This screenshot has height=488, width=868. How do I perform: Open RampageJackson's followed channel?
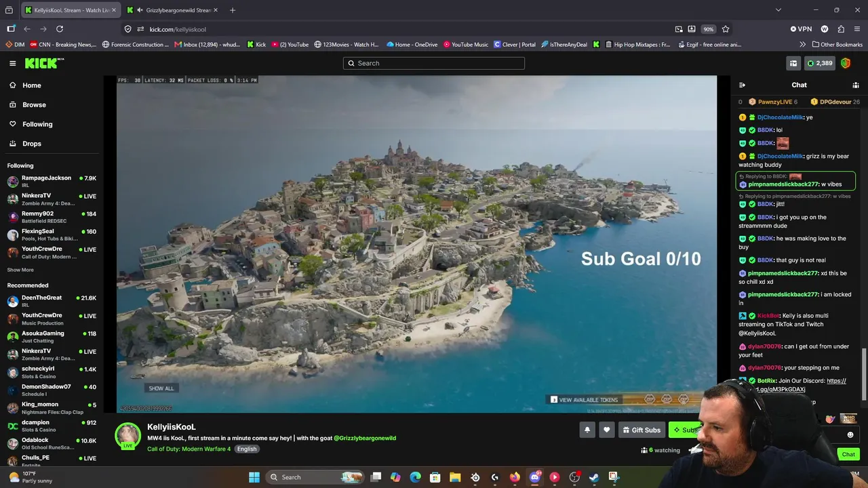pyautogui.click(x=52, y=182)
